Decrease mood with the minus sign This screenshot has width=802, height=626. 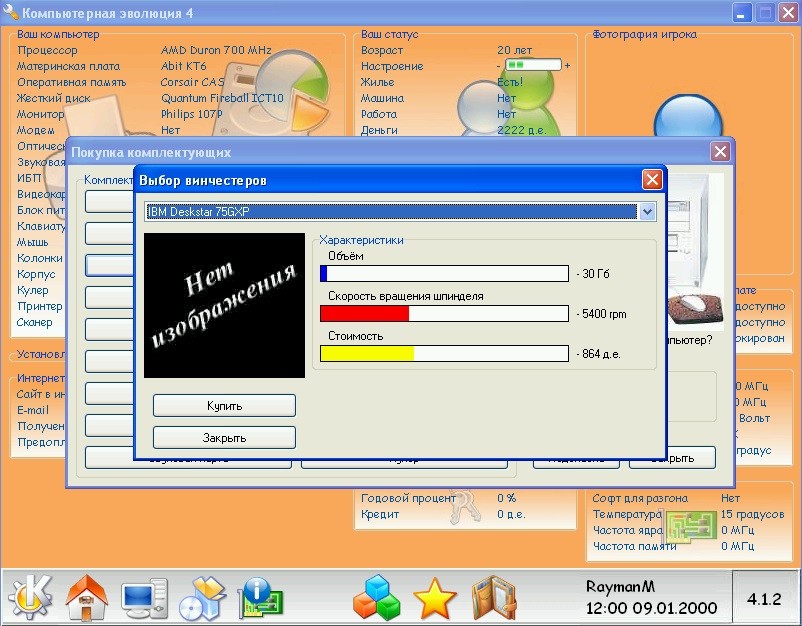pos(499,66)
